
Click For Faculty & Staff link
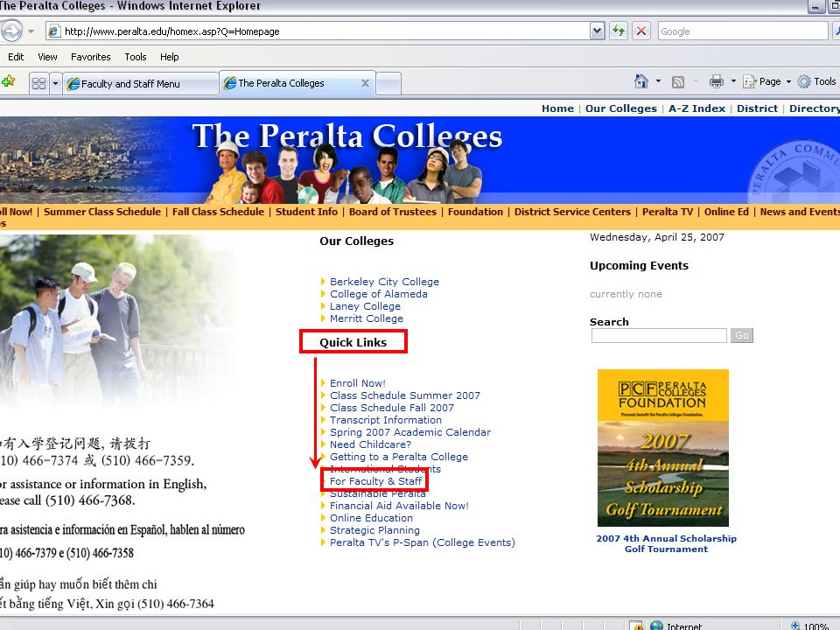[375, 481]
